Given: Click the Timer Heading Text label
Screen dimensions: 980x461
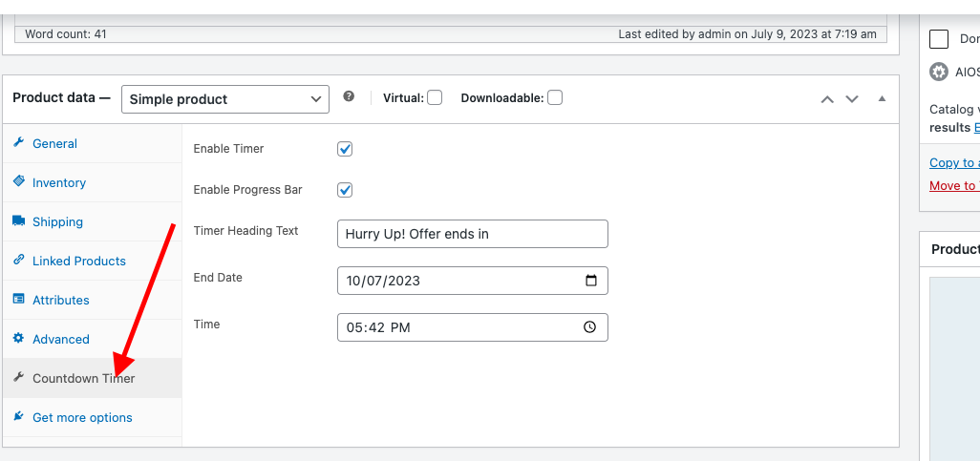Looking at the screenshot, I should (245, 231).
